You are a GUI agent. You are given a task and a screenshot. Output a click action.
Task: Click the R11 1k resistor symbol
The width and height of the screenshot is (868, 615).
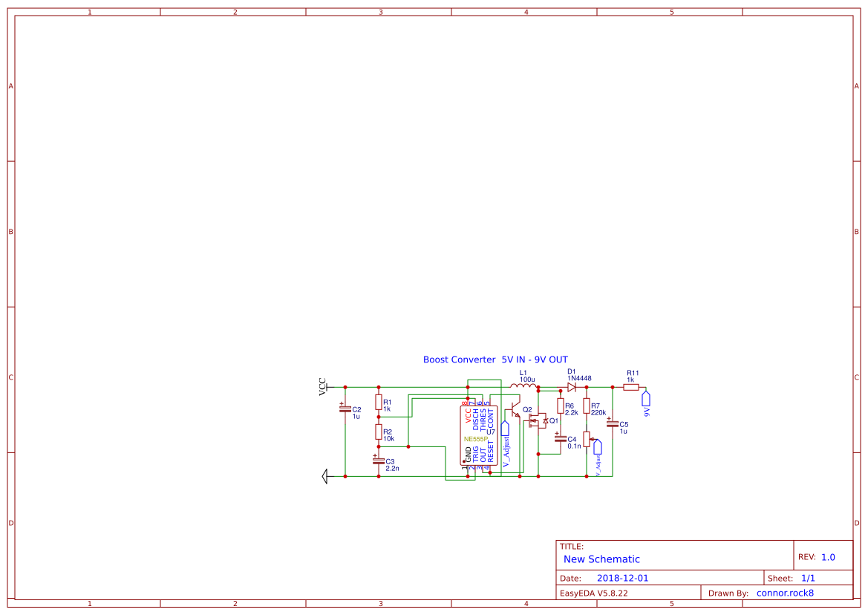[631, 388]
